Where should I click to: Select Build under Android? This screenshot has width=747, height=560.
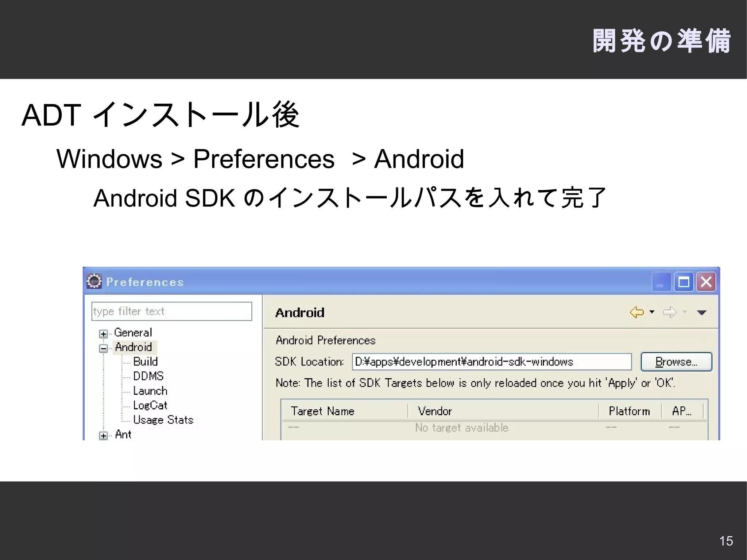click(x=145, y=362)
